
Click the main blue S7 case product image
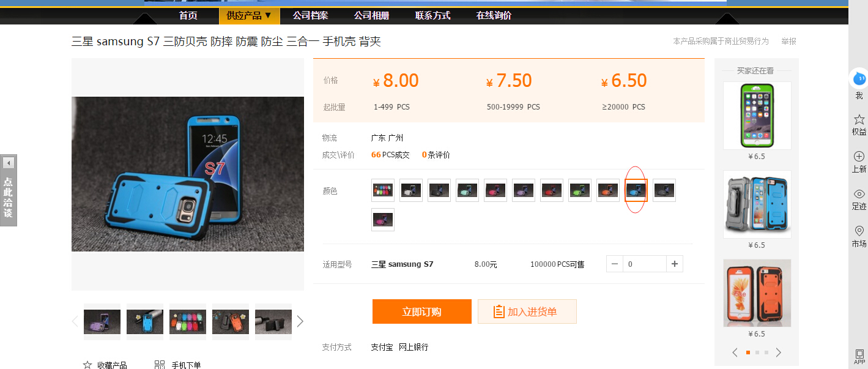[188, 174]
